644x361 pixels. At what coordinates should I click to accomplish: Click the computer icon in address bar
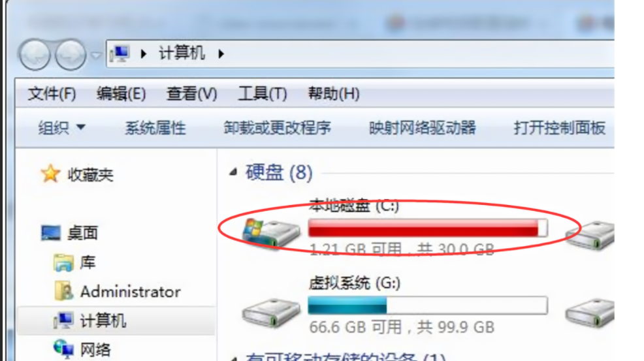(x=120, y=54)
